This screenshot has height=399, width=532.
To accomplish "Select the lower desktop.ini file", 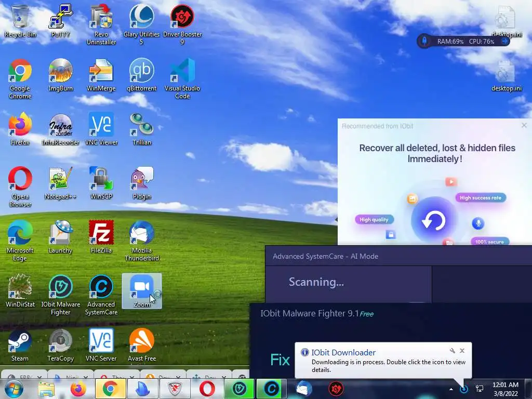I will (x=506, y=76).
